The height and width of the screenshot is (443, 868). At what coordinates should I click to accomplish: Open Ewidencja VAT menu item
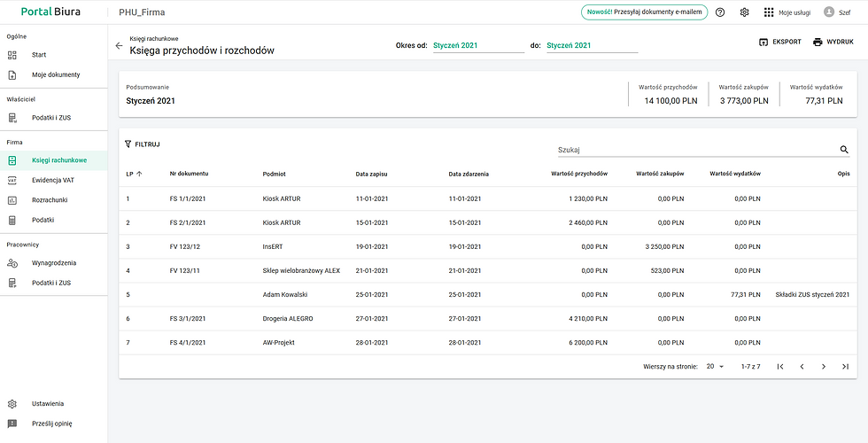(x=54, y=180)
